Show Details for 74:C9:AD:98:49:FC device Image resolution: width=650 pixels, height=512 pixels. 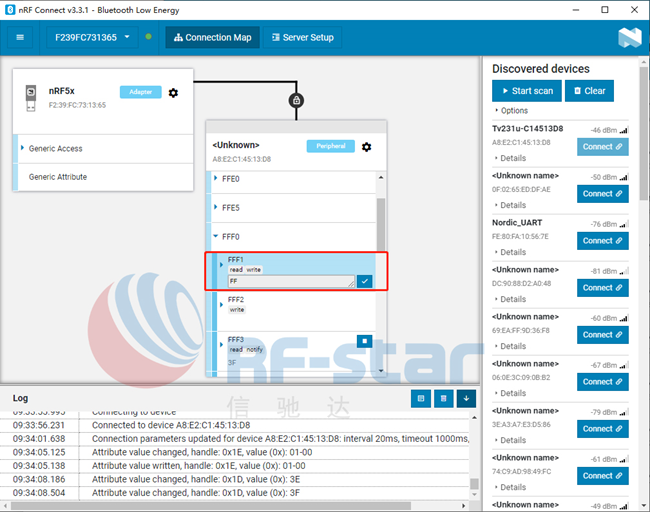[510, 487]
